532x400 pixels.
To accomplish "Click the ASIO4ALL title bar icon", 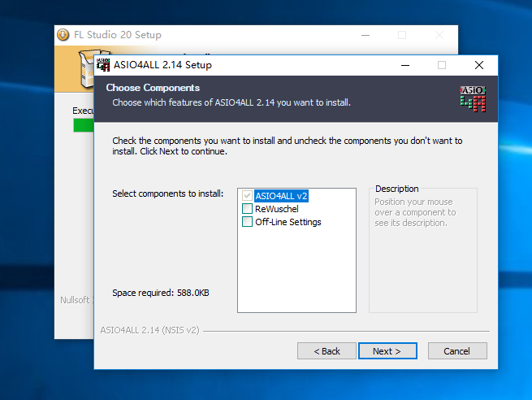I will pos(103,65).
